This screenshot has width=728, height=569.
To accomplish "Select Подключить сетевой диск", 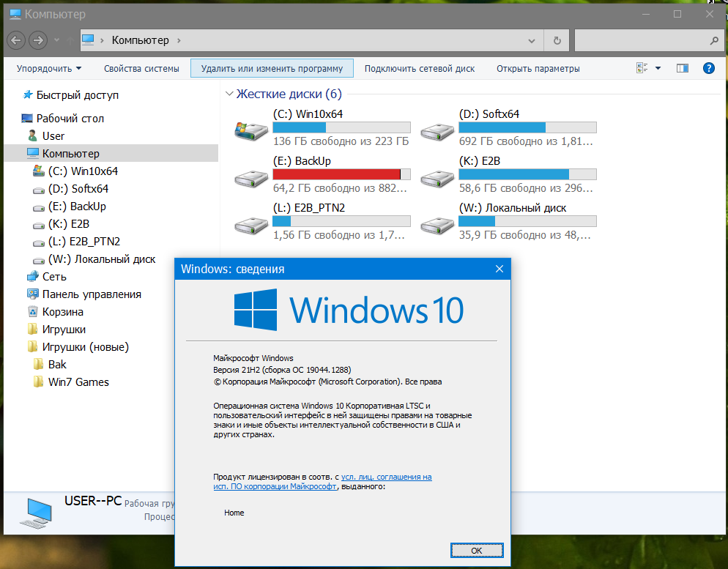I will [x=419, y=69].
